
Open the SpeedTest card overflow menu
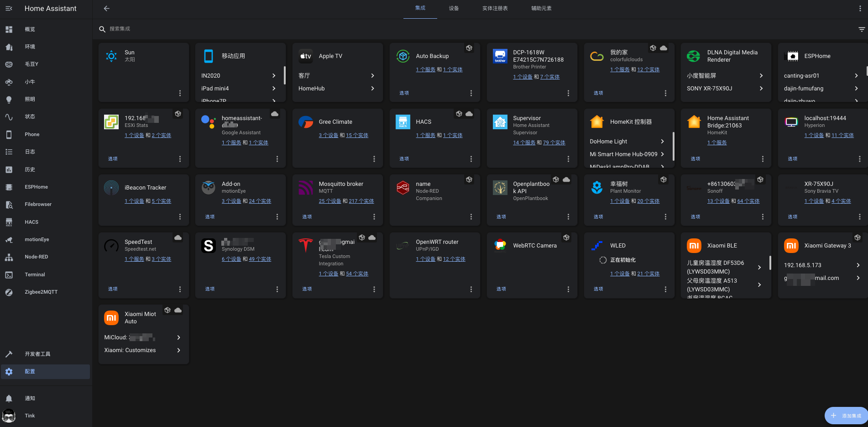(180, 289)
